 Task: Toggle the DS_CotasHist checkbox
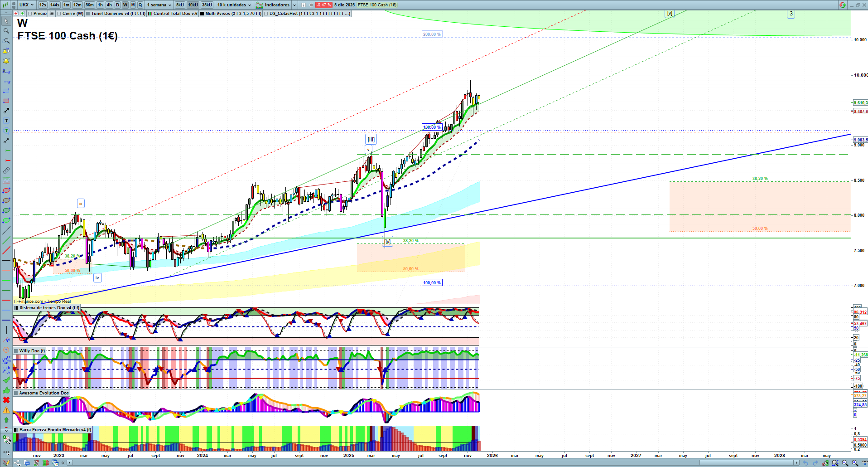[x=266, y=14]
